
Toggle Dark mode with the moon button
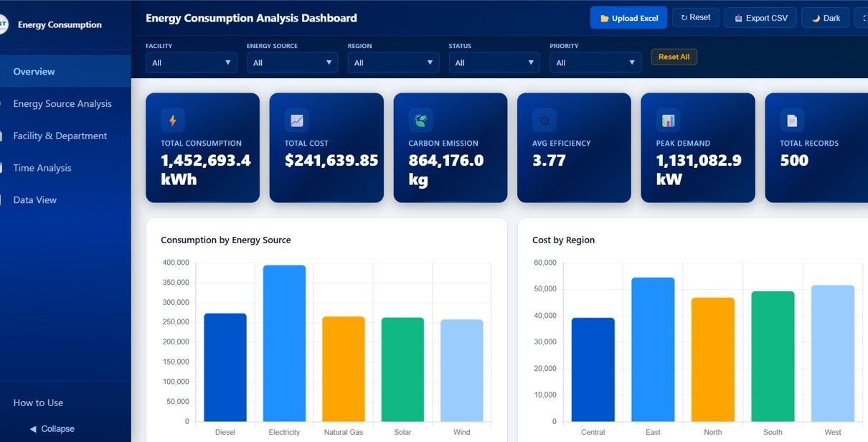[x=825, y=18]
